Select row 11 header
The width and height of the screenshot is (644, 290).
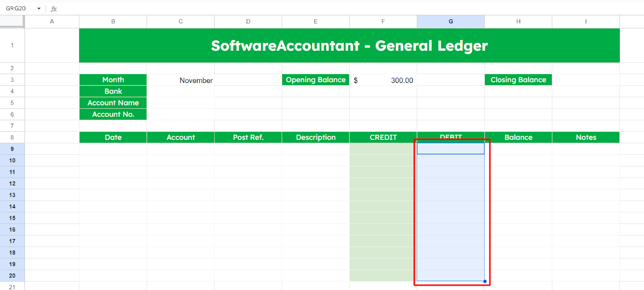pos(12,172)
